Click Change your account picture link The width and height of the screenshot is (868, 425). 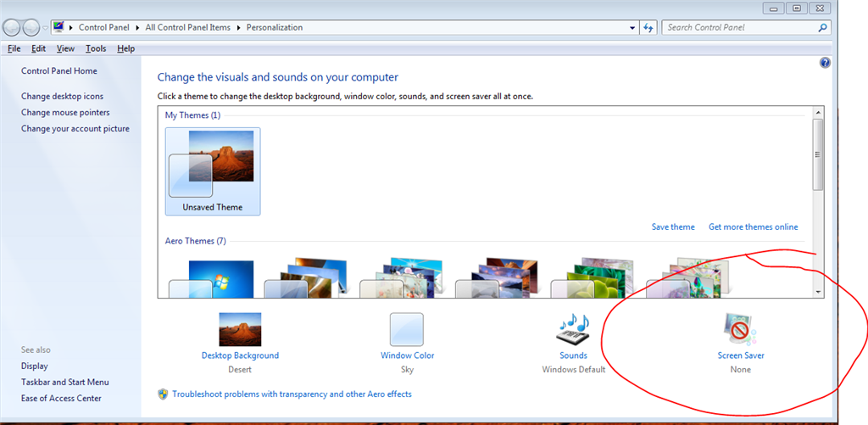(75, 129)
